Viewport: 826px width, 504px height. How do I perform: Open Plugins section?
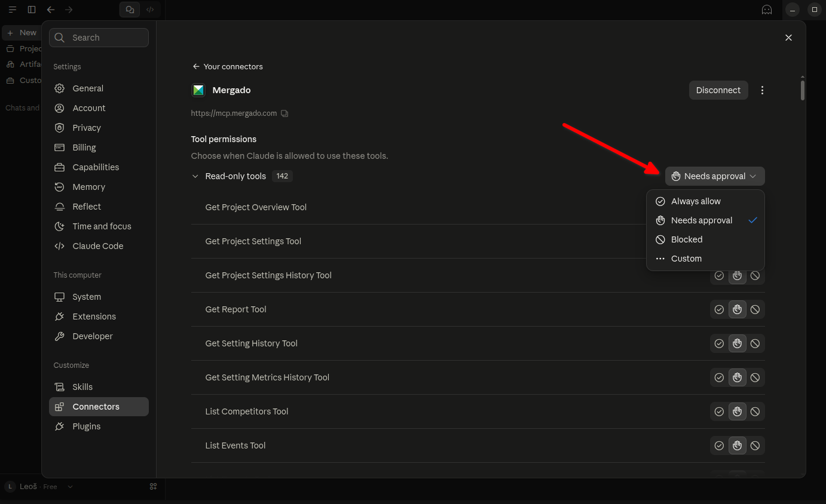coord(99,426)
